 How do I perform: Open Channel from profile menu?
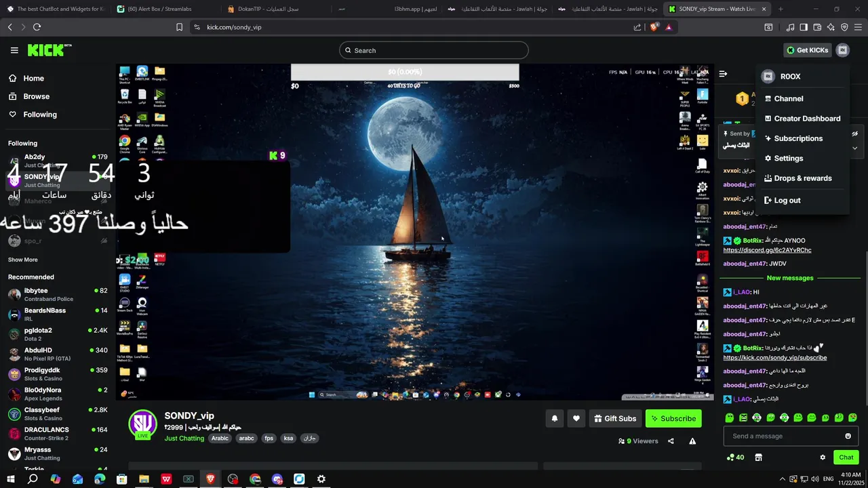point(802,98)
